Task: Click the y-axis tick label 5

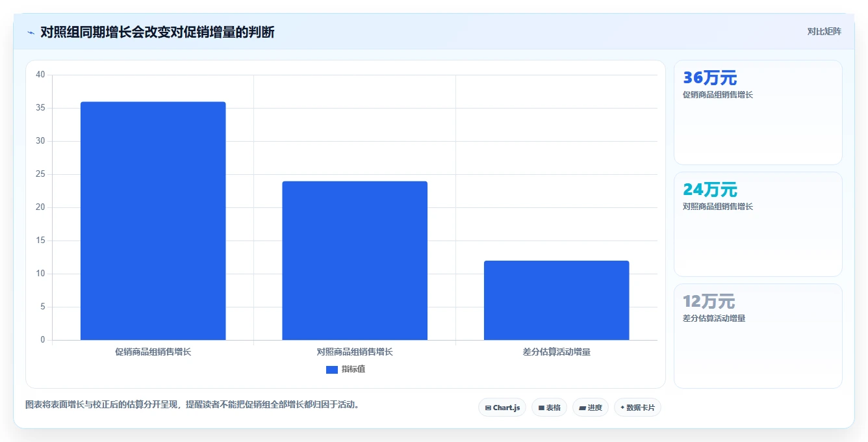Action: coord(43,307)
